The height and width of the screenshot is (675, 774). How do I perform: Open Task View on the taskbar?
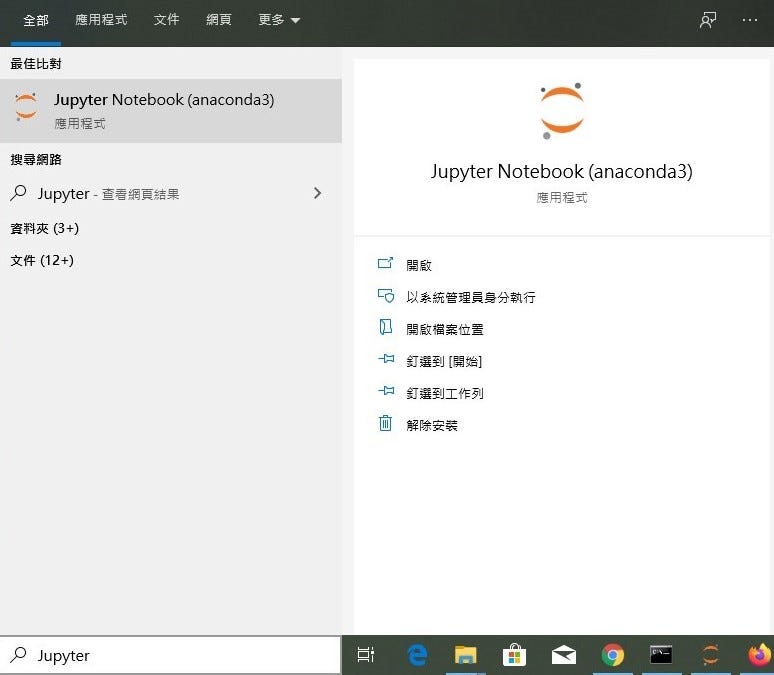pos(366,655)
